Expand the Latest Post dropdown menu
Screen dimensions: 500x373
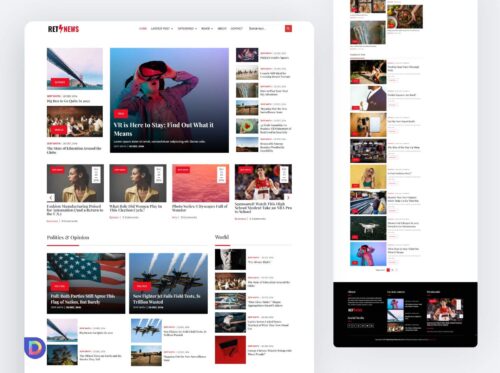coord(162,29)
